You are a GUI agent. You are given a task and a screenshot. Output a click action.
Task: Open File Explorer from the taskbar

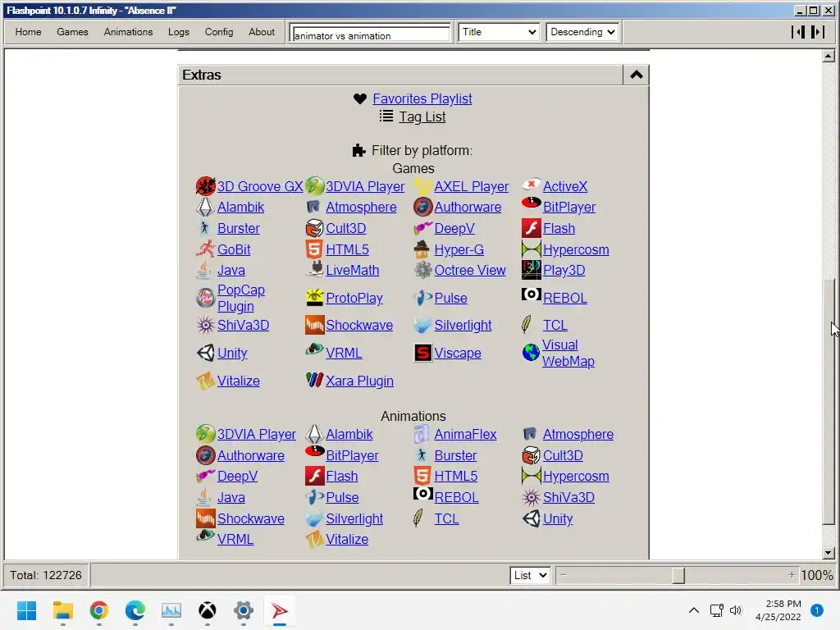point(63,610)
